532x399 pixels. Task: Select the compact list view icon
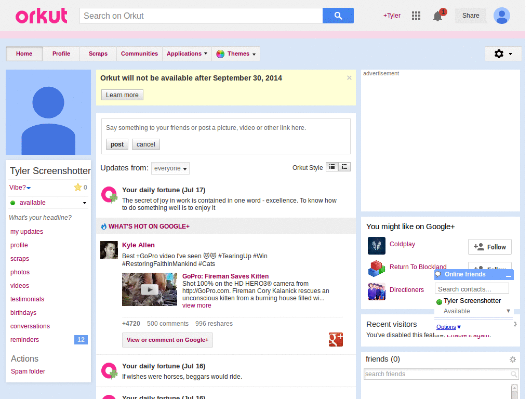332,167
